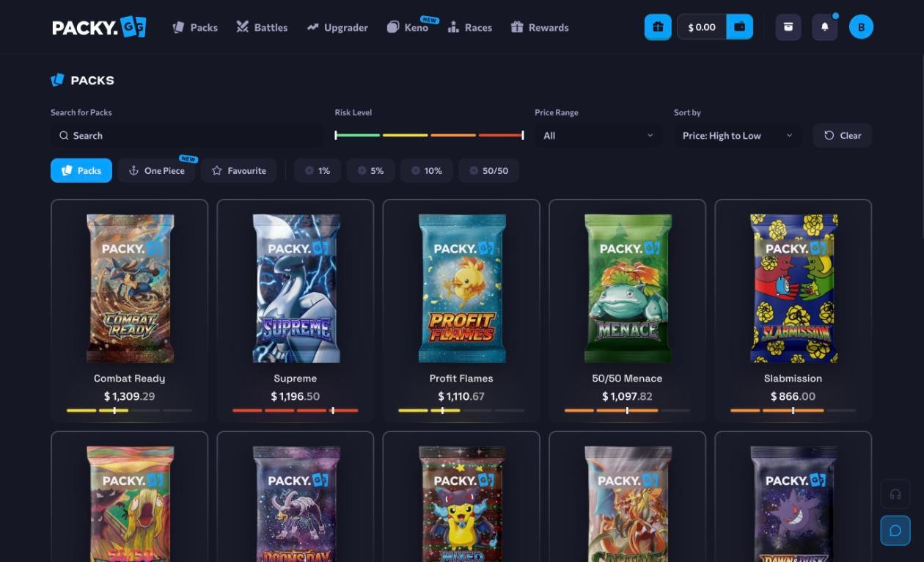Open the Sort by Price: High to Low dropdown
The width and height of the screenshot is (924, 562).
point(738,136)
